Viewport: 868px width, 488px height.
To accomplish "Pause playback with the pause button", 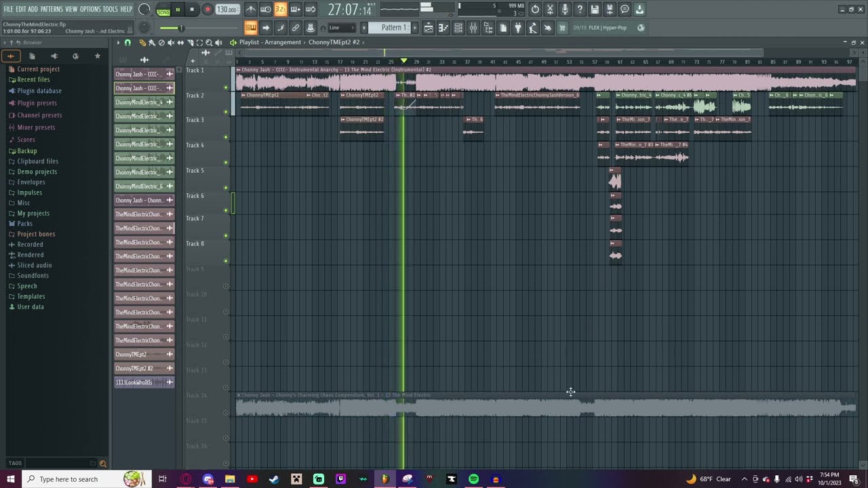I will click(x=178, y=9).
